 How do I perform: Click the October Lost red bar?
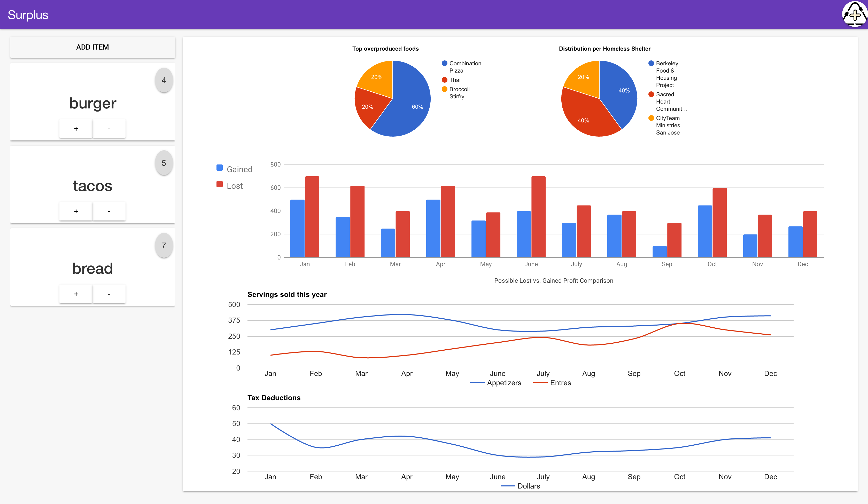coord(719,223)
